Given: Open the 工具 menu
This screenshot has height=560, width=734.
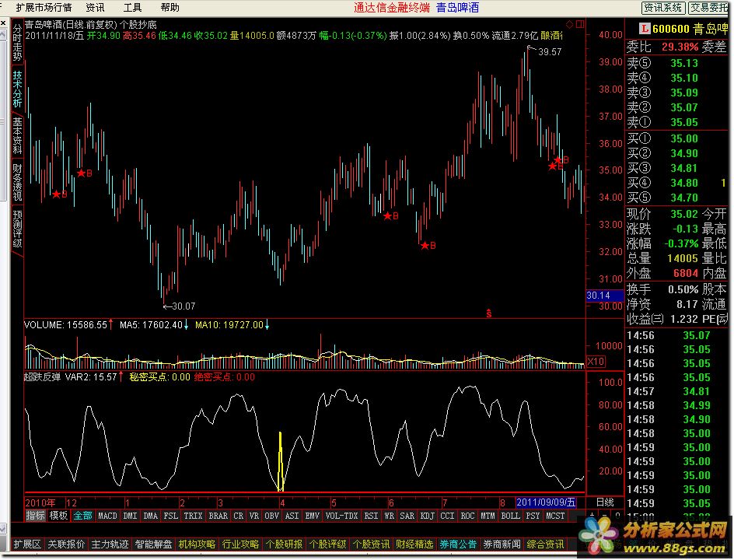Looking at the screenshot, I should pos(132,8).
